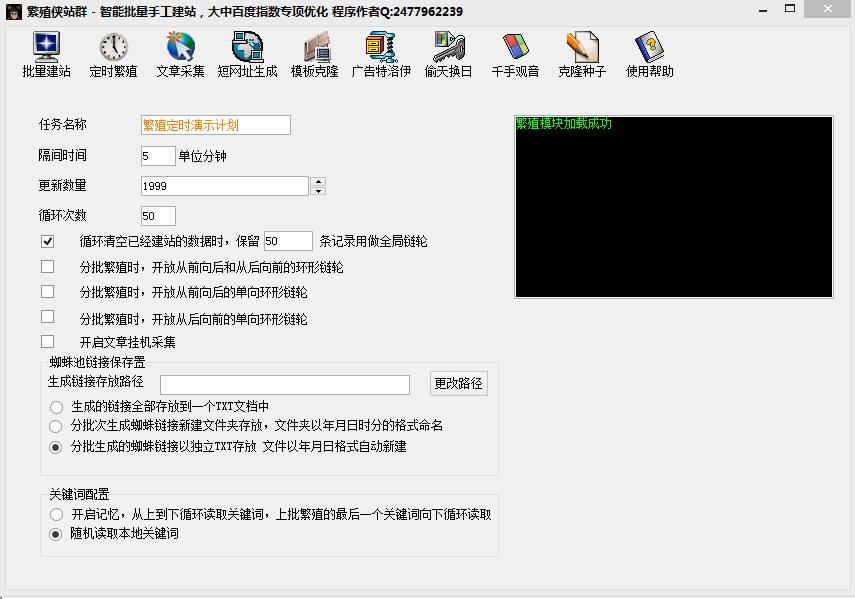Open the 克隆种子 icon
855x599 pixels.
click(582, 55)
